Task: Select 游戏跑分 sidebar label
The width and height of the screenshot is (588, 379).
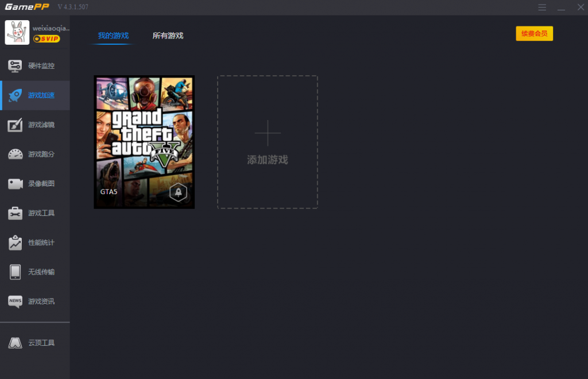Action: (41, 154)
